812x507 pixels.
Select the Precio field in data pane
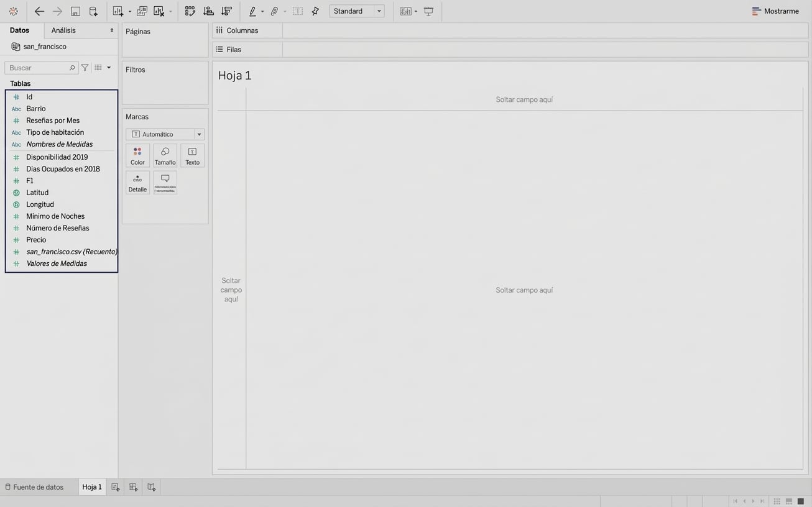click(x=36, y=240)
